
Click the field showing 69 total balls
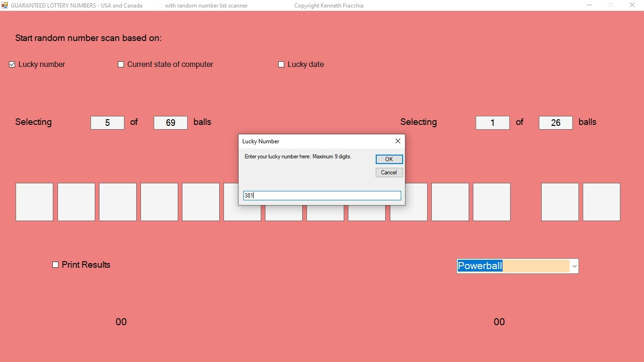point(171,123)
